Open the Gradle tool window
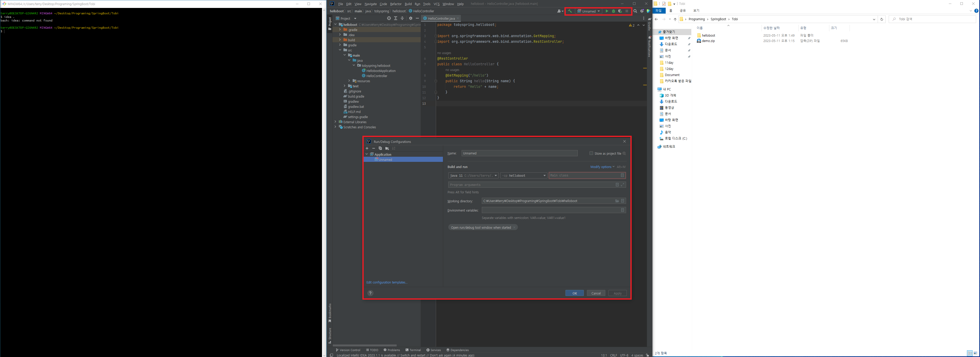Viewport: 980px width, 357px height. coord(649,24)
